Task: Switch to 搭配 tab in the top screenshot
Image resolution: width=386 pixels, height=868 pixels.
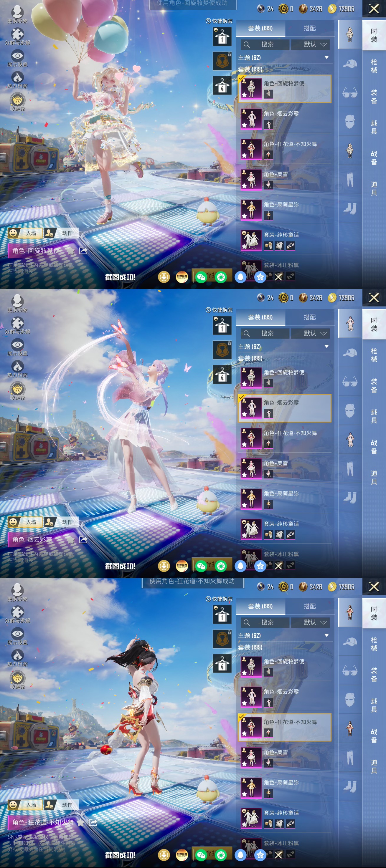Action: click(309, 28)
